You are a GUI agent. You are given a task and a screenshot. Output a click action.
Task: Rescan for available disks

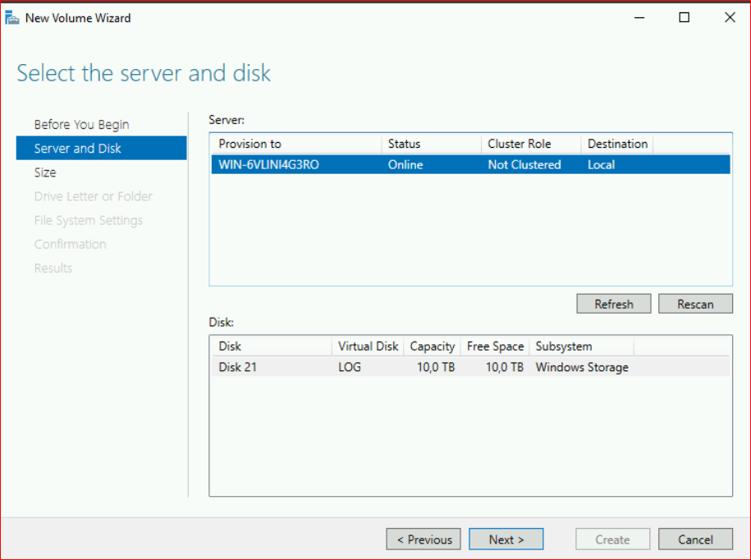(x=694, y=304)
